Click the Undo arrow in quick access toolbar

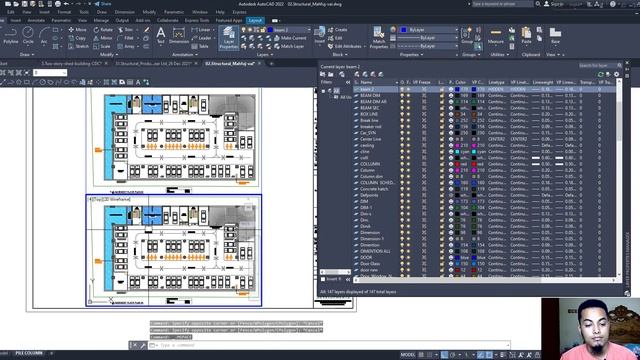click(66, 4)
